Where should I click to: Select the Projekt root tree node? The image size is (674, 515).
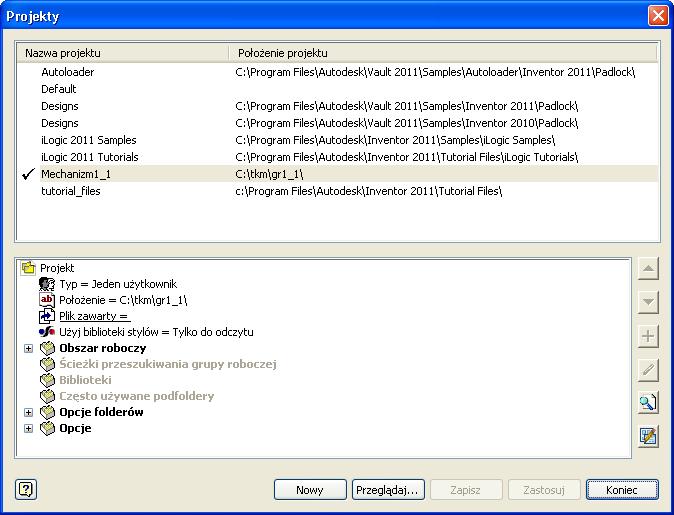pyautogui.click(x=57, y=268)
